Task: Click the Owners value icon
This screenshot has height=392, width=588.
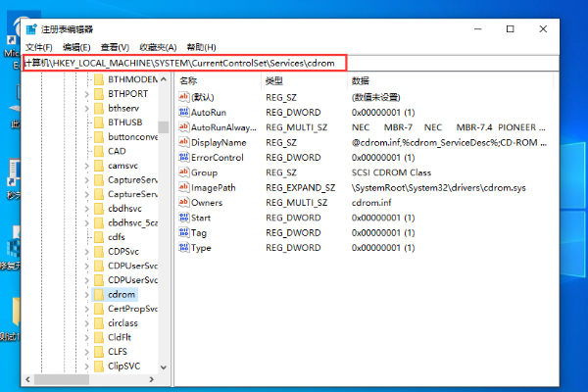Action: pos(184,202)
